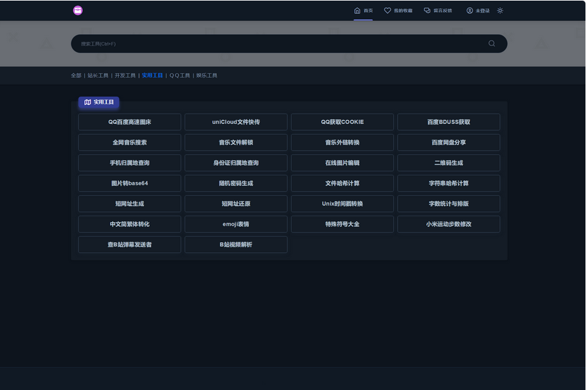Viewport: 588px width, 390px height.
Task: Open emoji表情 tool
Action: [x=236, y=224]
